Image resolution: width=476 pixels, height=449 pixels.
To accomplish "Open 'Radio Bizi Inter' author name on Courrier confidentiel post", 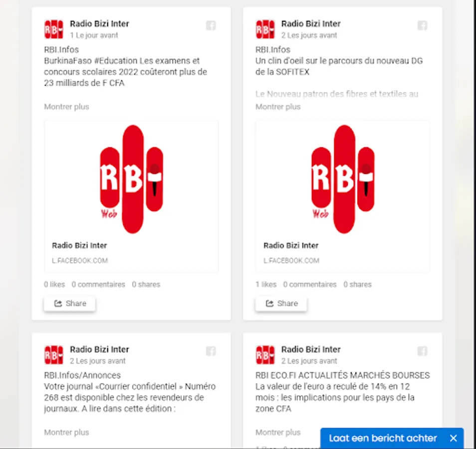I will coord(100,349).
